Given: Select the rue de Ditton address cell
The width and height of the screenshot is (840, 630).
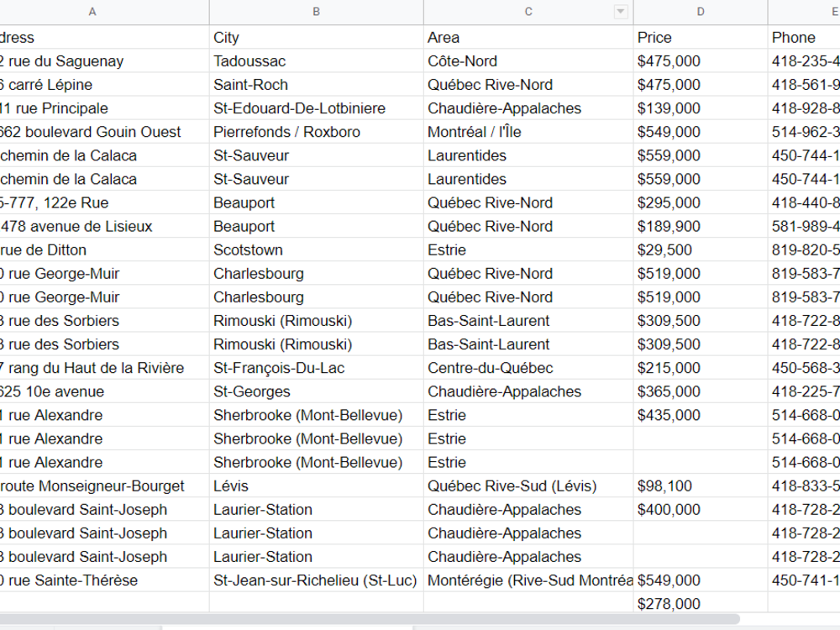Looking at the screenshot, I should click(x=104, y=249).
